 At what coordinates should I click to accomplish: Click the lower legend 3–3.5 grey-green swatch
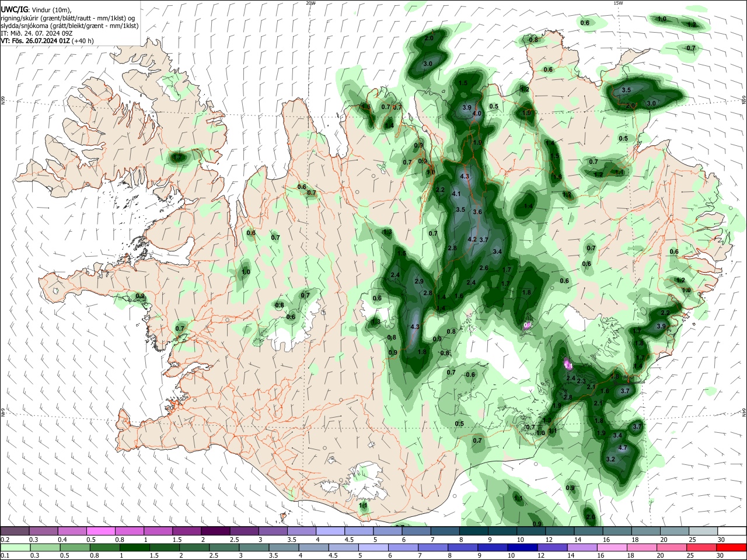point(254,547)
